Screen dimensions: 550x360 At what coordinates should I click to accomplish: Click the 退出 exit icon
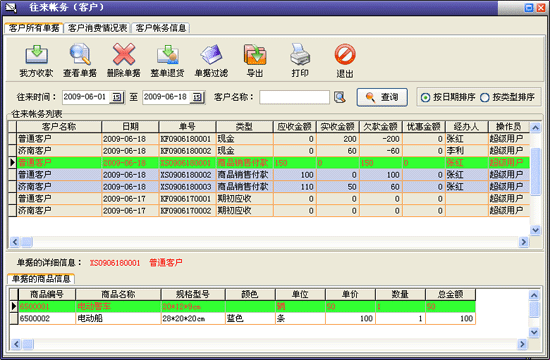[345, 54]
